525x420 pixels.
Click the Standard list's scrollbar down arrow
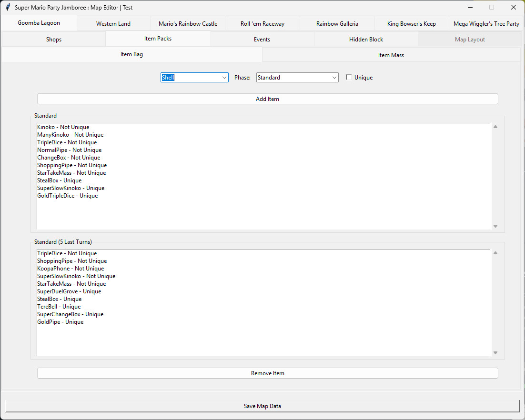click(495, 226)
